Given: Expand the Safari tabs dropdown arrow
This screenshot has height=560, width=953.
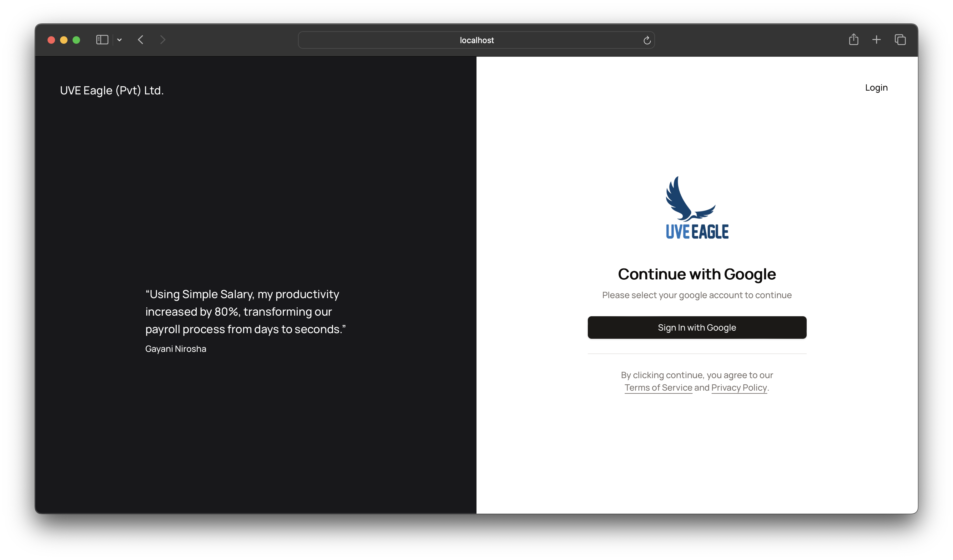Looking at the screenshot, I should [119, 39].
